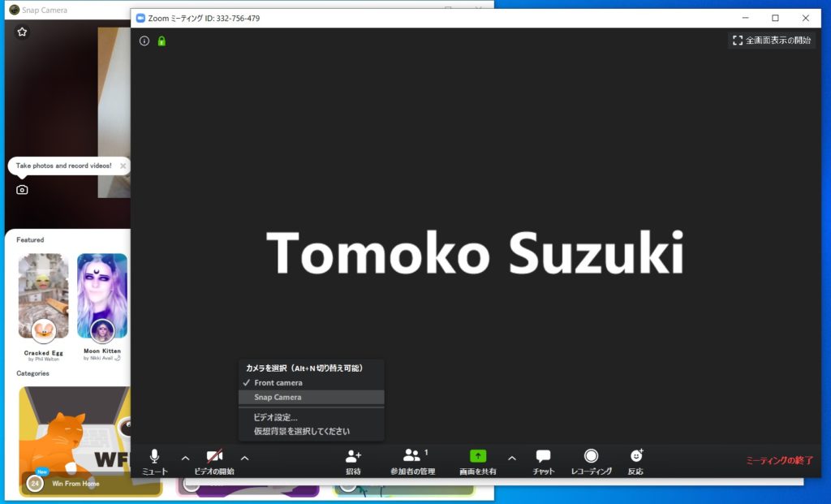Start recording the meeting
Viewport: 831px width, 504px height.
591,462
